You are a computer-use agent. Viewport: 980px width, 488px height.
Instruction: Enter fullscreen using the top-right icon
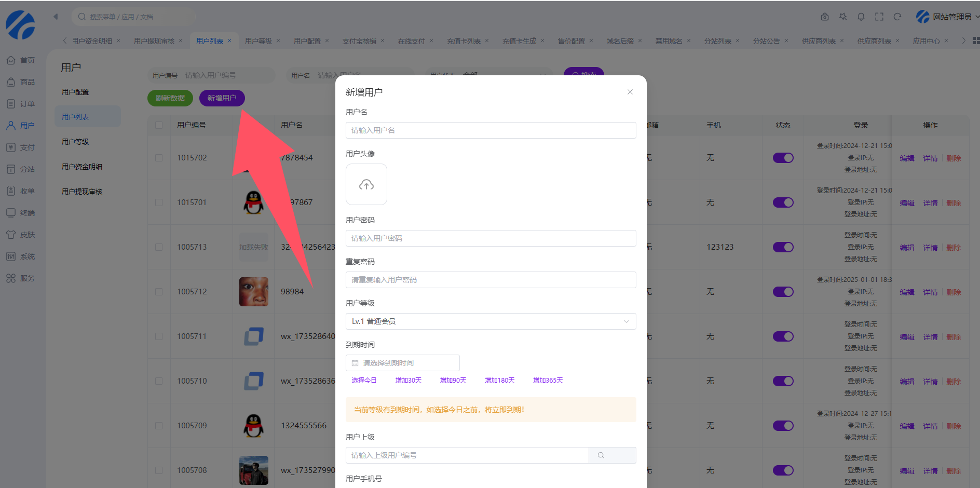[879, 16]
